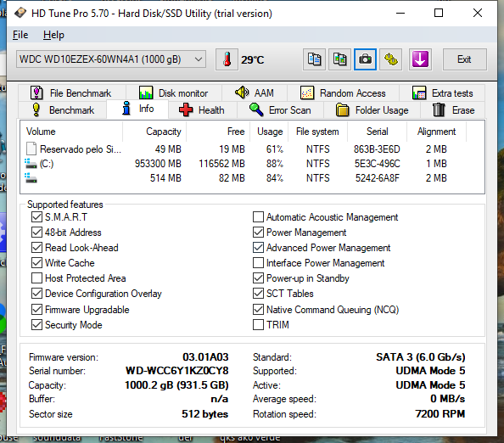Open the Random Access tab
Viewport: 504px width, 443px height.
tap(344, 93)
